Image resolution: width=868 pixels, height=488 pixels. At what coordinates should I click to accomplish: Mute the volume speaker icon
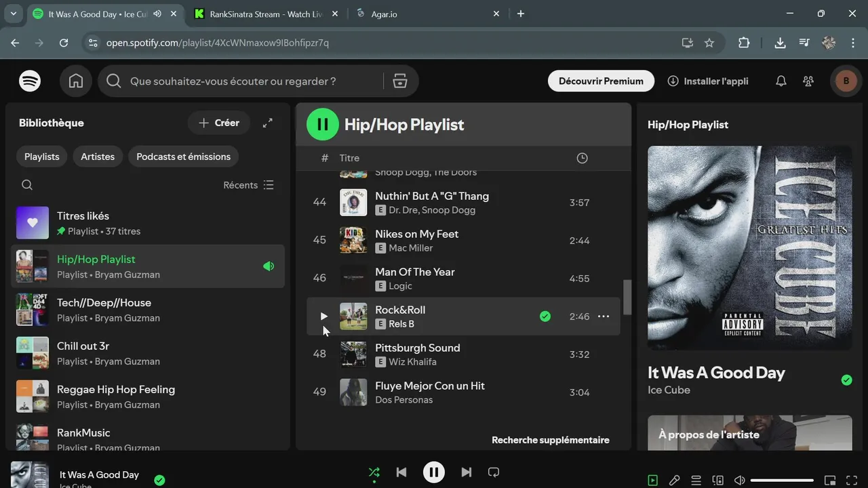(x=739, y=481)
